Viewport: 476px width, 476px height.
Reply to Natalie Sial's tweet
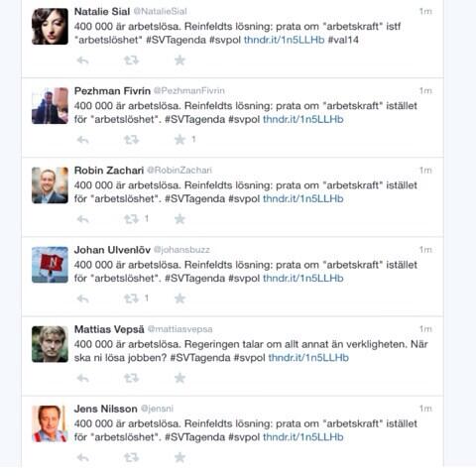click(82, 60)
